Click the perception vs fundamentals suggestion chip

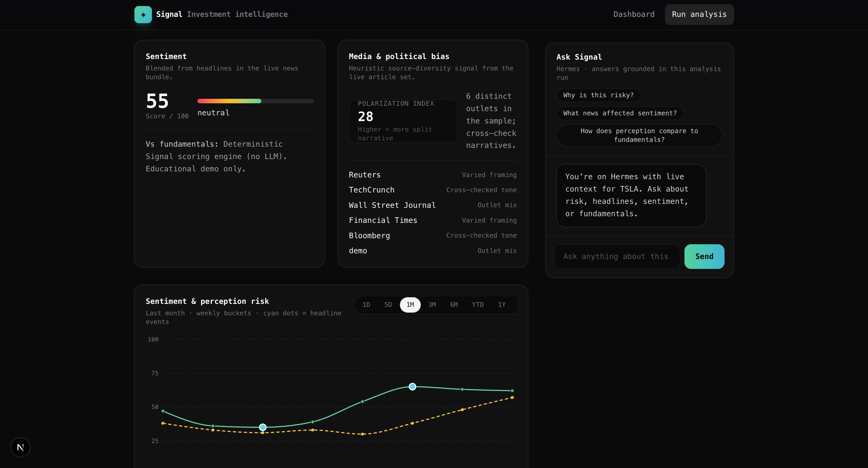pos(639,135)
